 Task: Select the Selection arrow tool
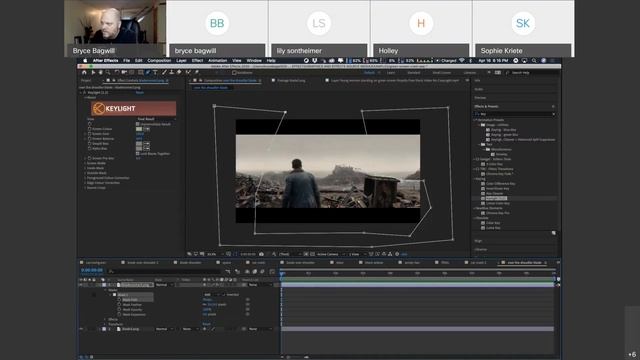click(x=93, y=72)
